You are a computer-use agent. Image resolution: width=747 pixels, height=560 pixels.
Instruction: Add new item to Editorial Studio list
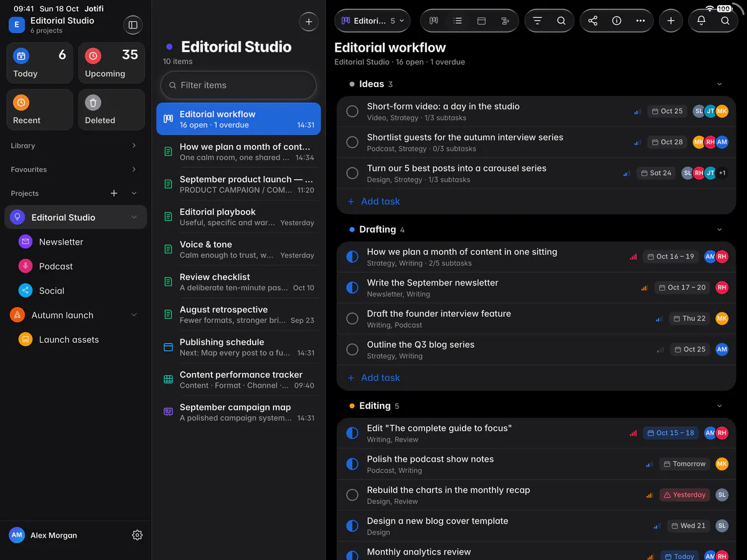coord(309,21)
